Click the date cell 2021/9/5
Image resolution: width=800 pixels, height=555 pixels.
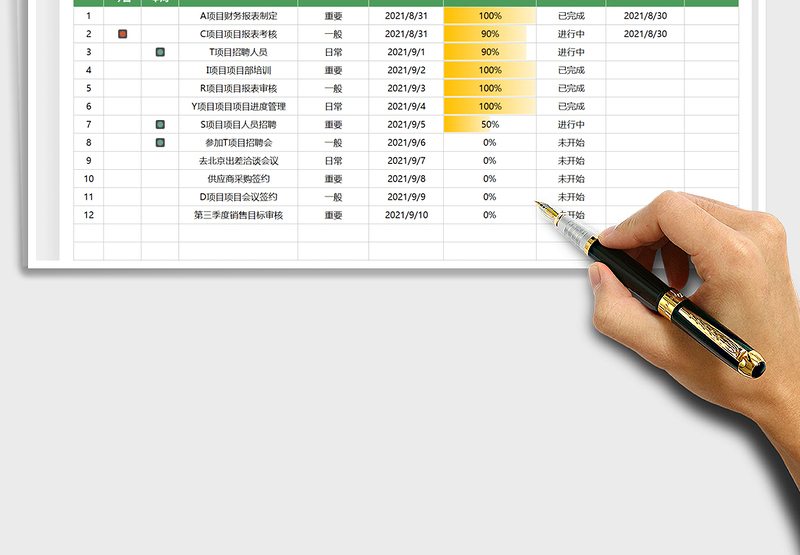point(405,125)
